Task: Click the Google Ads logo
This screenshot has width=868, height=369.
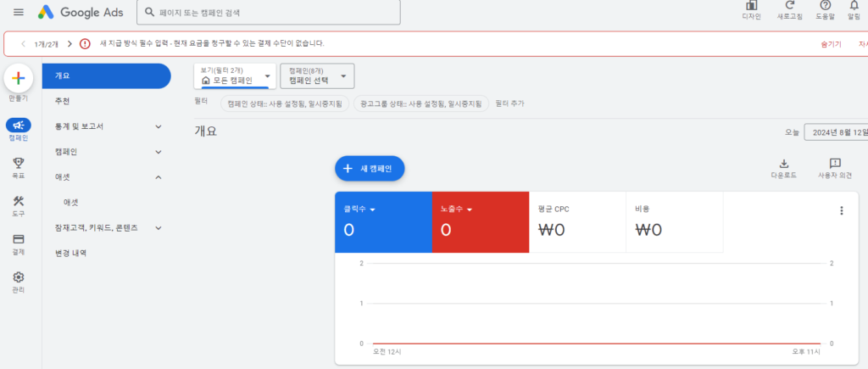Action: pyautogui.click(x=81, y=12)
